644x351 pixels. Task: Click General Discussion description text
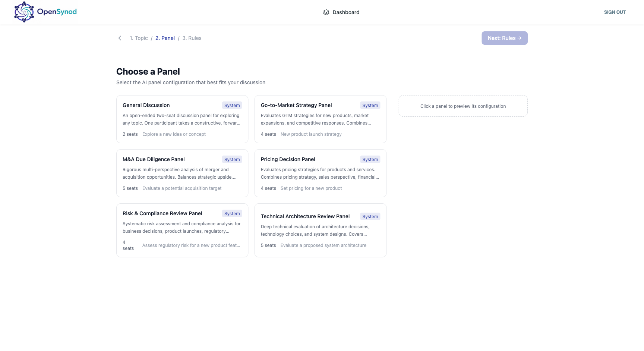tap(181, 119)
